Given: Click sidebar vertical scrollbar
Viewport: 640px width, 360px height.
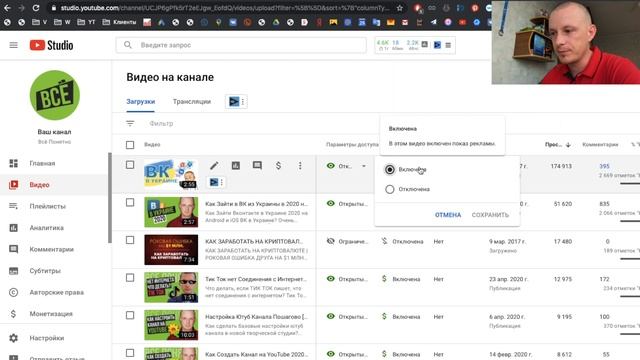Looking at the screenshot, I should [109, 198].
